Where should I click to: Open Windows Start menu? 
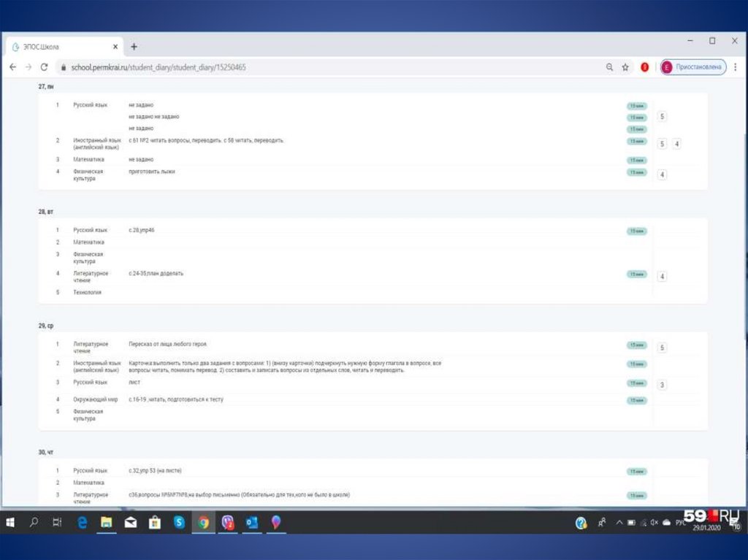pos(12,523)
